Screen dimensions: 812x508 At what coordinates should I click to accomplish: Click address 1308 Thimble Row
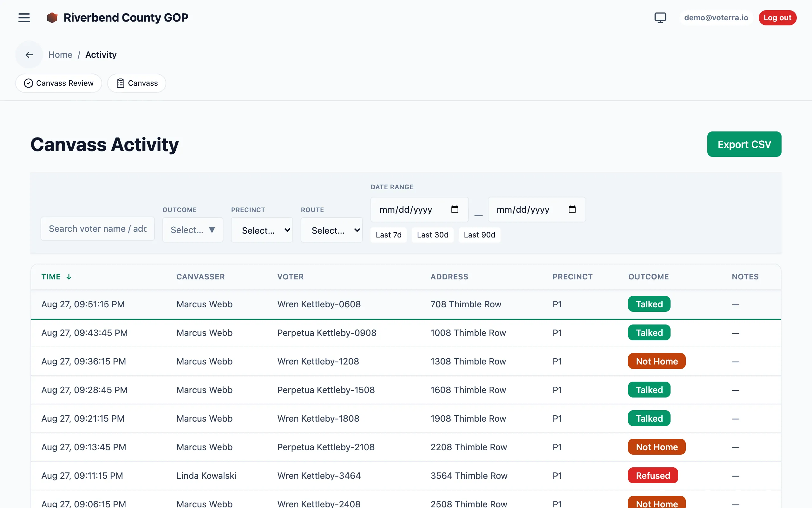[468, 362]
